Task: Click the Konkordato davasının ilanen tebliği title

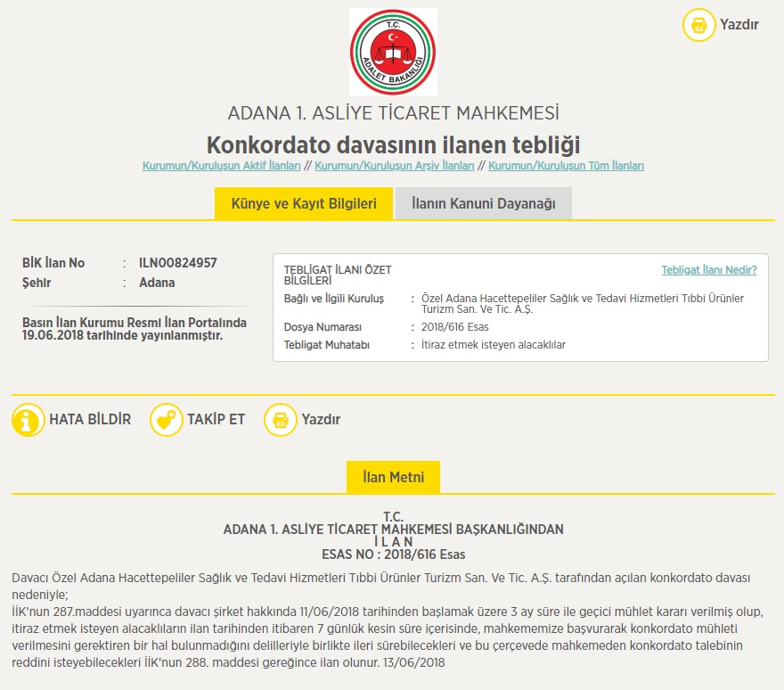Action: pyautogui.click(x=393, y=144)
